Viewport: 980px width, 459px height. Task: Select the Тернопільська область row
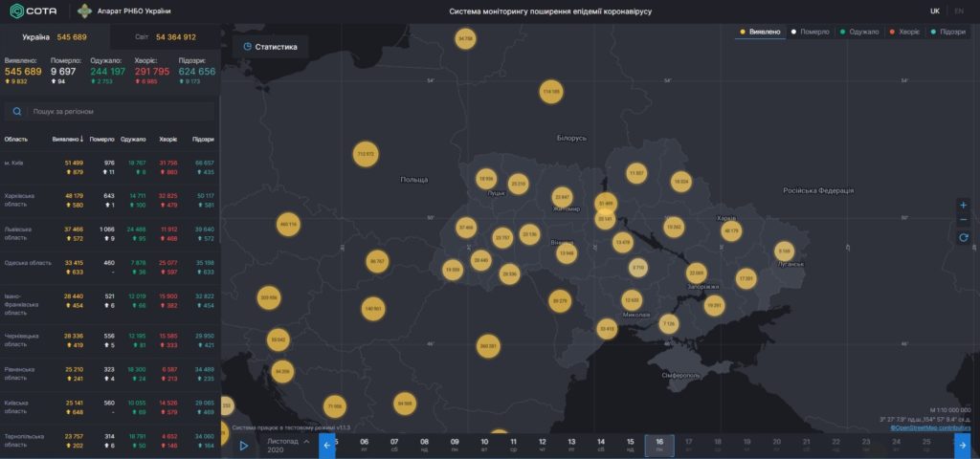pos(109,441)
